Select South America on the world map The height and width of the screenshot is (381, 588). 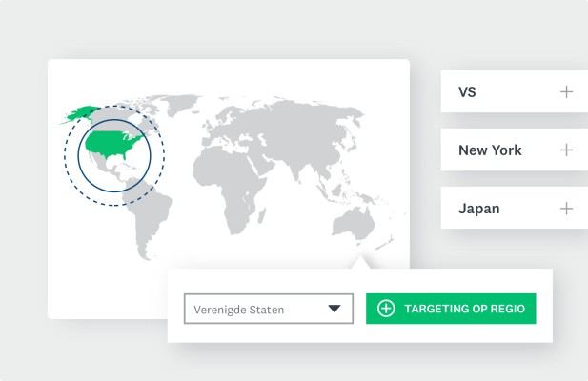[152, 219]
